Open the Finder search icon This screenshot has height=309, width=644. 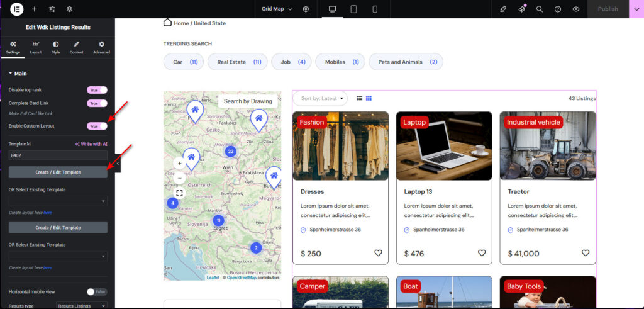[x=540, y=9]
